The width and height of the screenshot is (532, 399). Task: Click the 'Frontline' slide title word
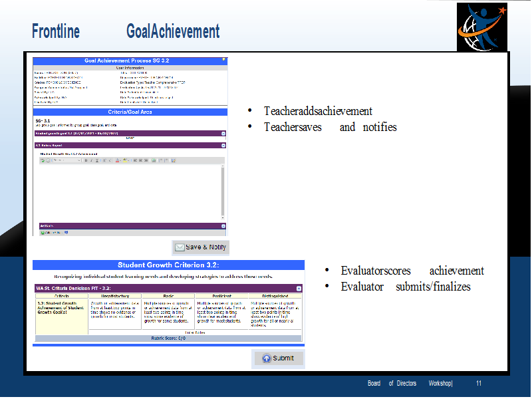point(56,31)
